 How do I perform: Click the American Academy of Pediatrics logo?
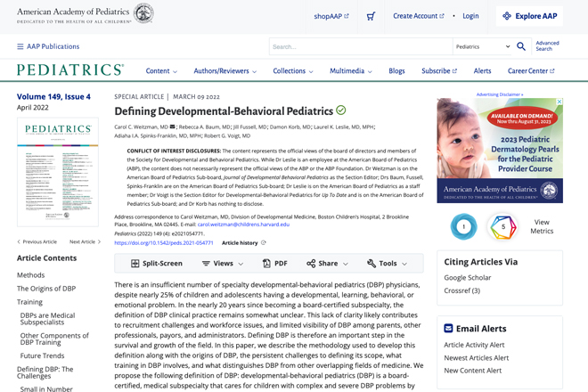click(x=86, y=13)
